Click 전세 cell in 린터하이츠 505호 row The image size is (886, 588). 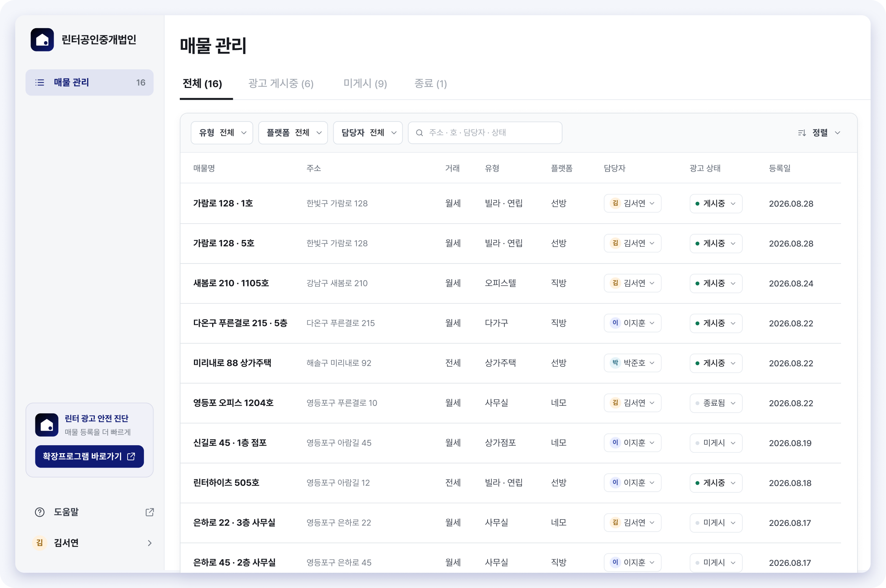click(453, 483)
